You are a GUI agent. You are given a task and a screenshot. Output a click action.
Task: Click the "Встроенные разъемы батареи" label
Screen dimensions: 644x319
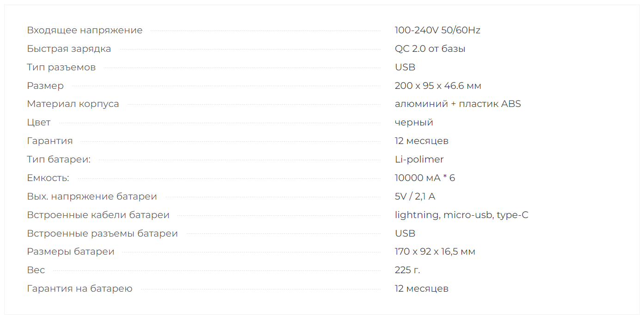click(x=102, y=234)
